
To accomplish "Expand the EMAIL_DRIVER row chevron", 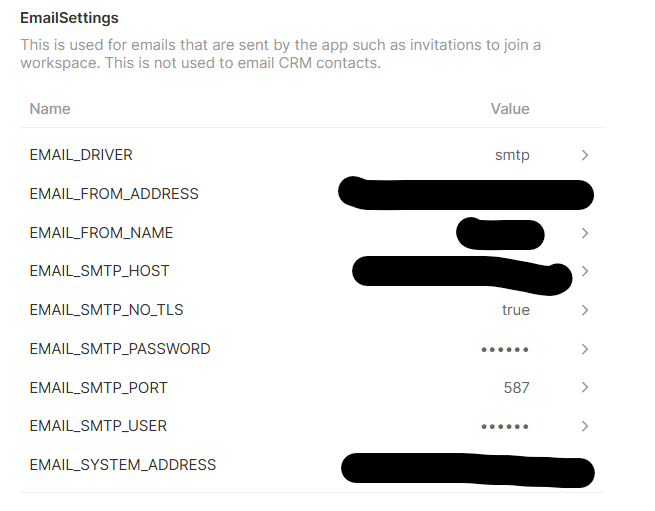I will pos(585,155).
